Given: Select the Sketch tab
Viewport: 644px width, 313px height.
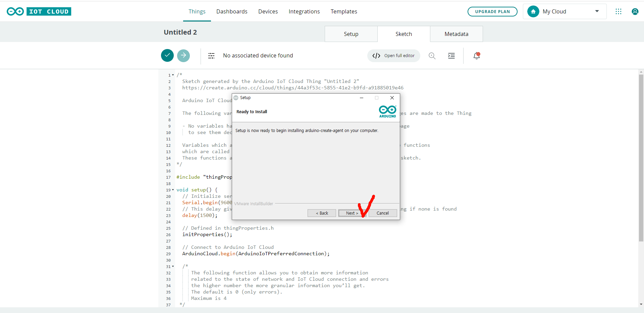Looking at the screenshot, I should [x=404, y=34].
